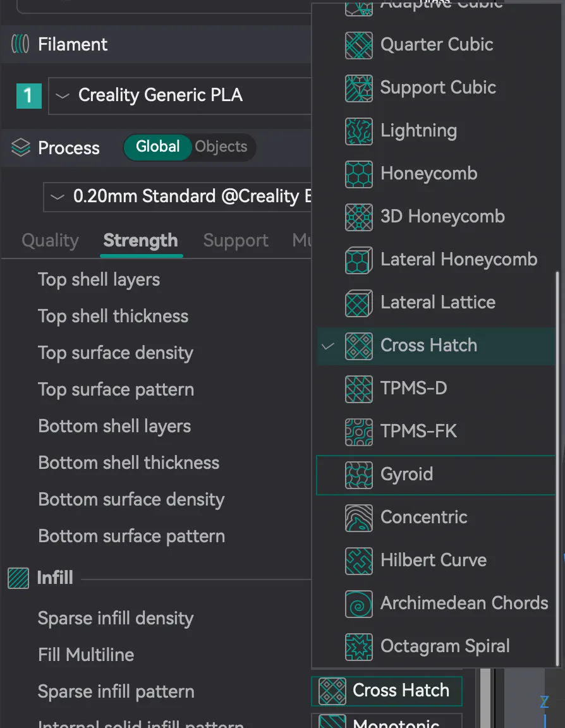565x728 pixels.
Task: Click the Bottom shell thickness label
Action: [x=128, y=463]
